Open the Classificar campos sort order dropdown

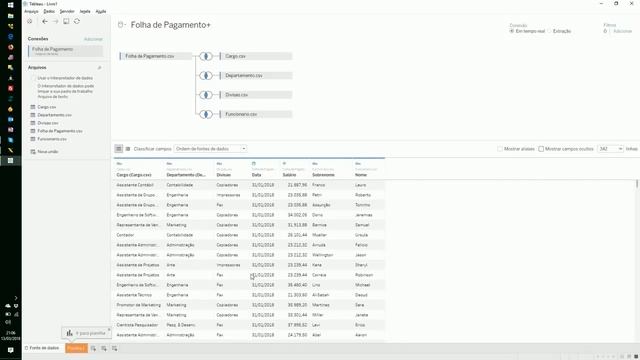click(210, 149)
